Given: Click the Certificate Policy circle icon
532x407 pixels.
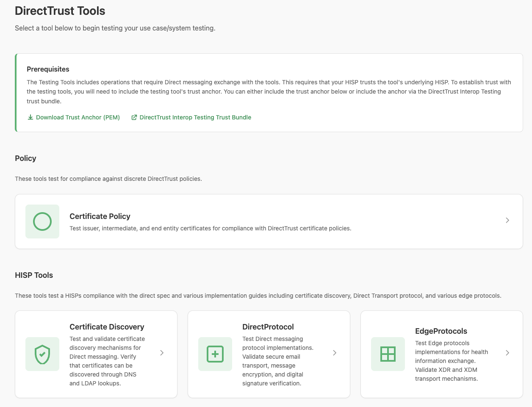Looking at the screenshot, I should point(42,221).
